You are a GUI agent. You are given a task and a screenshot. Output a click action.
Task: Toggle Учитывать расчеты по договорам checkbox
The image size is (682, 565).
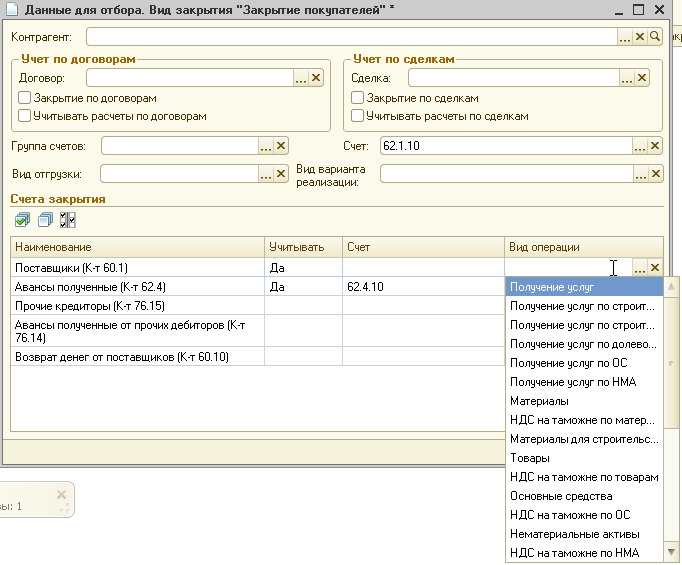pyautogui.click(x=24, y=116)
